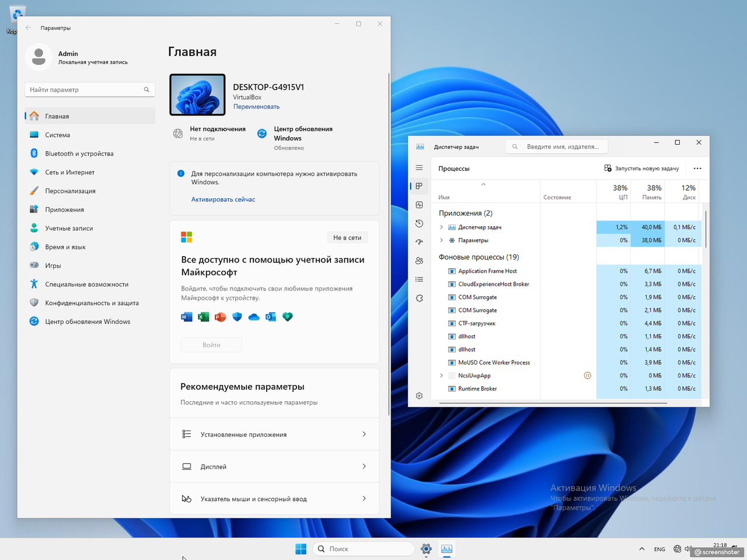Click the Найти параметр search field
747x560 pixels.
[x=90, y=89]
